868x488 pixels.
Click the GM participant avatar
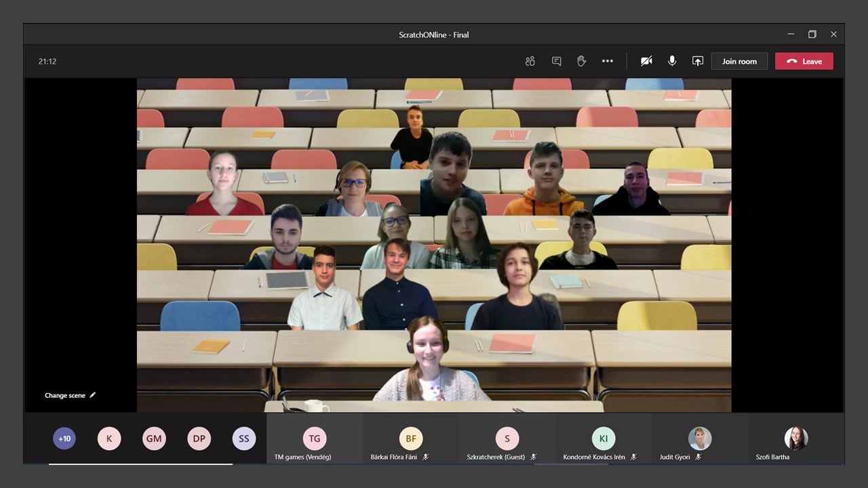pyautogui.click(x=154, y=439)
